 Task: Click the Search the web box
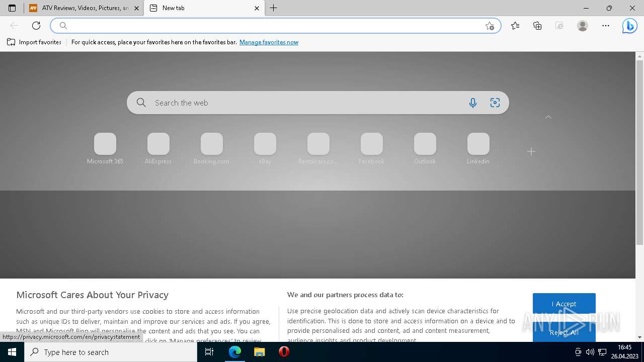pyautogui.click(x=318, y=103)
